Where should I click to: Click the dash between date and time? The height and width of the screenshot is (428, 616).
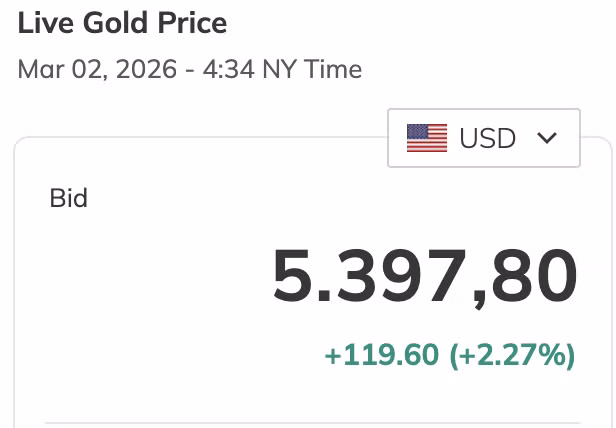[184, 70]
